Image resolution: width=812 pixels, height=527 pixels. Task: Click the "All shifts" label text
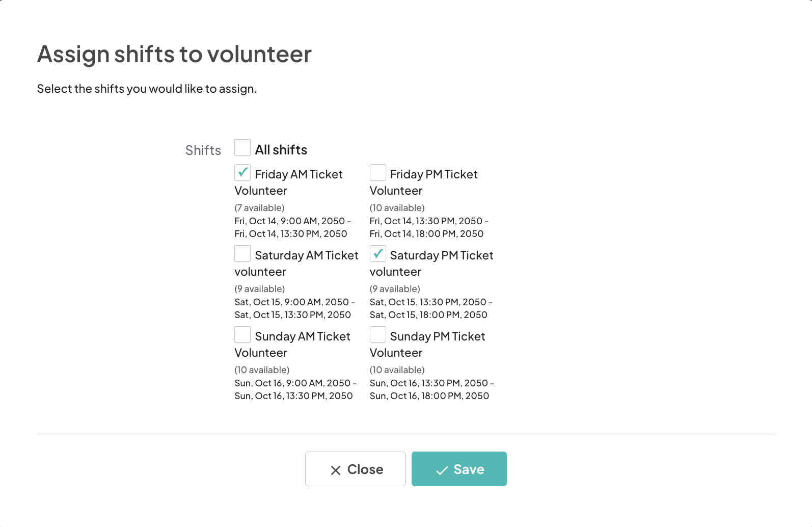coord(281,150)
